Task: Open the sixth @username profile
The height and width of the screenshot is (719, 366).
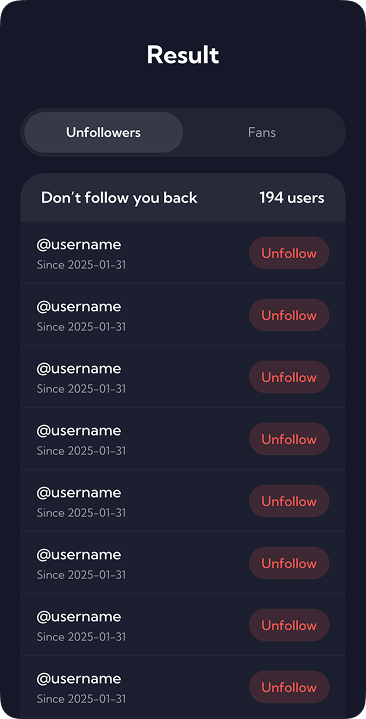Action: tap(79, 555)
